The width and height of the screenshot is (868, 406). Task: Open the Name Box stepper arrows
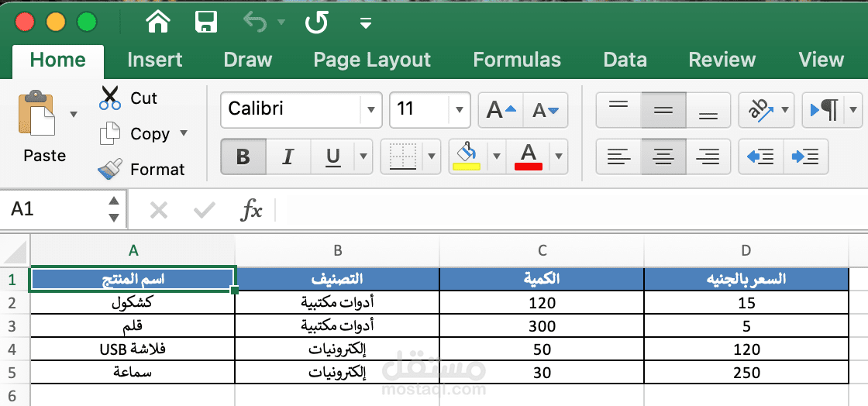coord(114,209)
